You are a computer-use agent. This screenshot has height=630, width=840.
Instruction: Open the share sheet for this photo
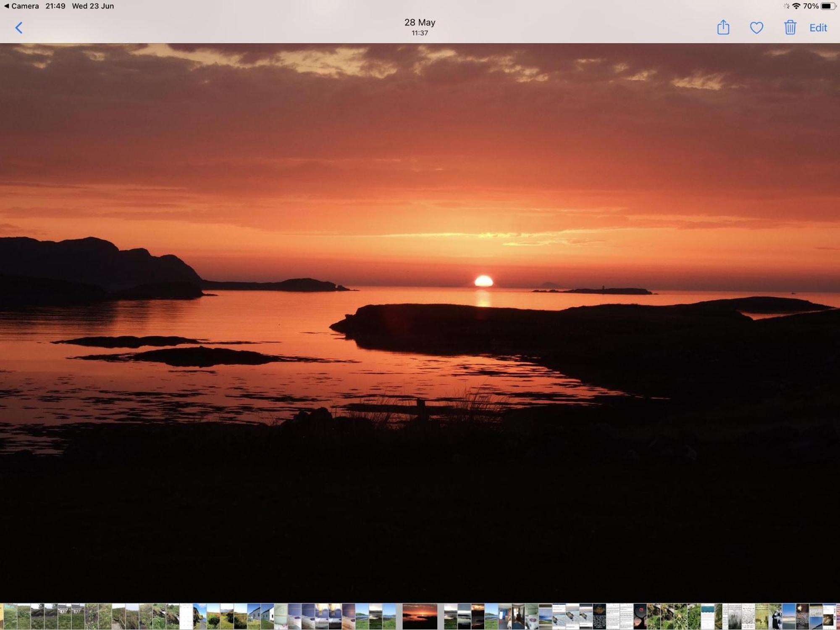pyautogui.click(x=723, y=27)
